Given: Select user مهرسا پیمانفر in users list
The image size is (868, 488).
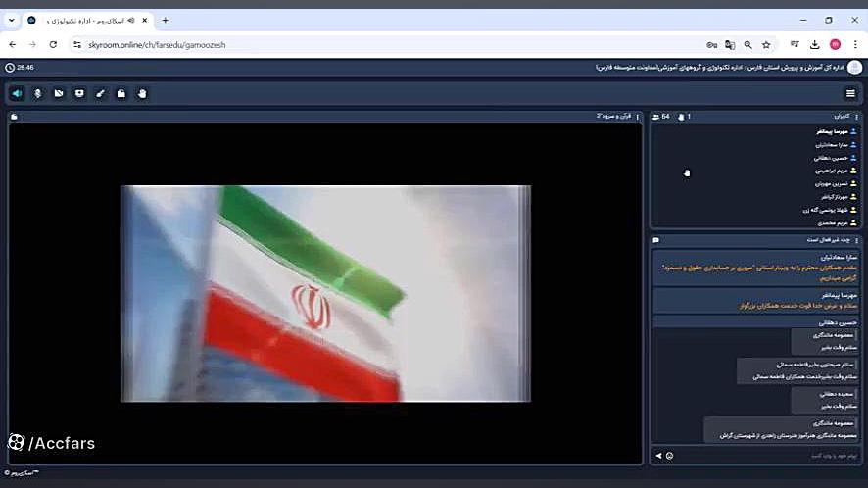Looking at the screenshot, I should point(833,132).
